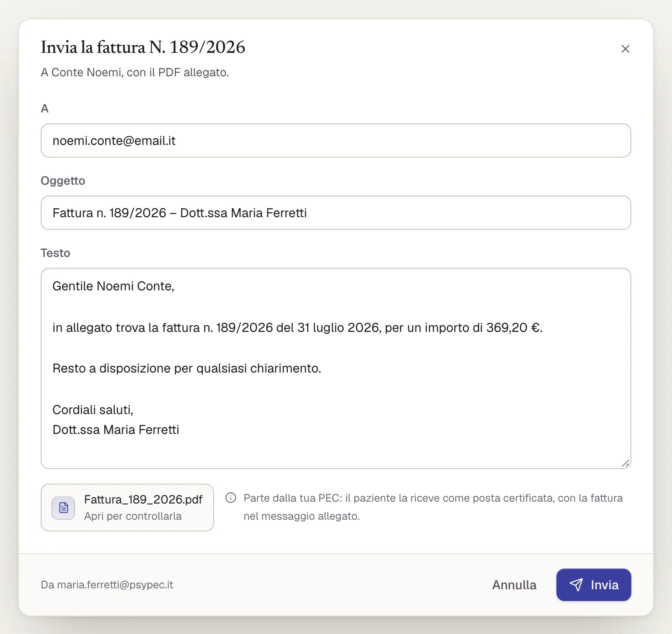
Task: Click 'Resto a disposizione per qualsiasi chiarimento.'
Action: pyautogui.click(x=187, y=368)
